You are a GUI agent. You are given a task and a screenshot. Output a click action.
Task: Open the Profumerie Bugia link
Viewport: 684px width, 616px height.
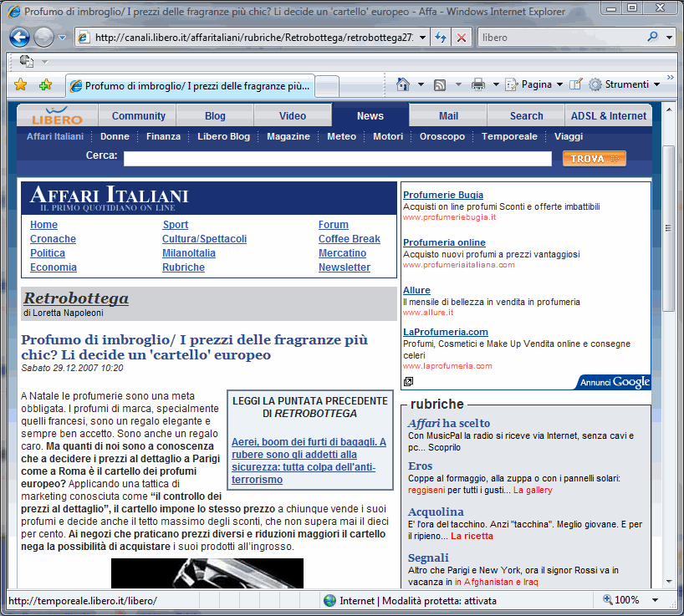[442, 194]
